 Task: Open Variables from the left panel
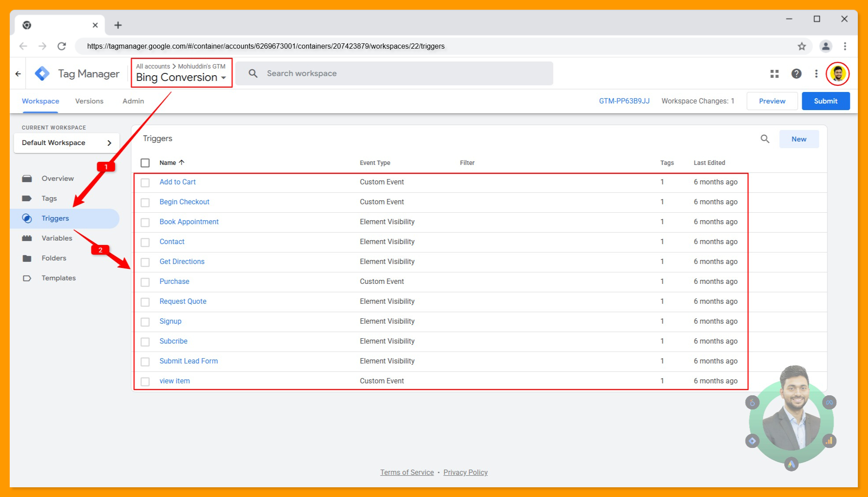(27, 238)
